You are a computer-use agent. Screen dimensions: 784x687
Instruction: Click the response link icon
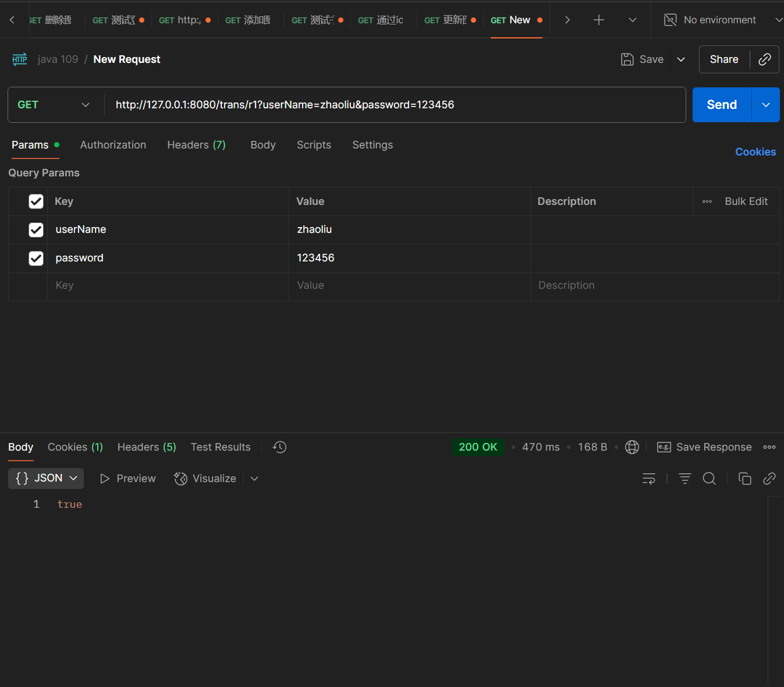point(769,479)
